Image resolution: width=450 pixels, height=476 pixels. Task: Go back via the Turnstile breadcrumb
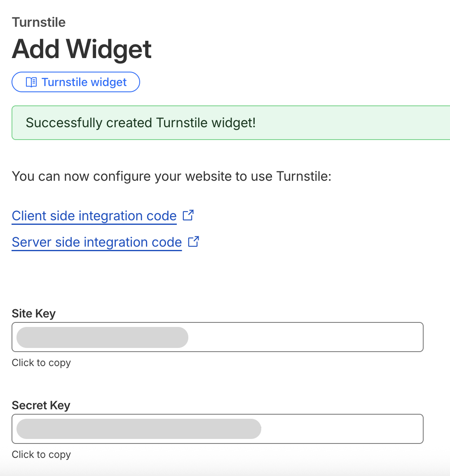[39, 22]
